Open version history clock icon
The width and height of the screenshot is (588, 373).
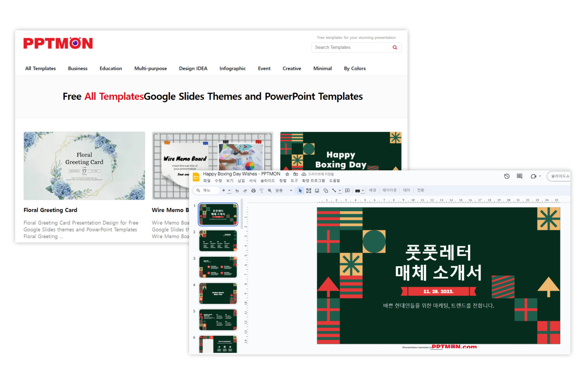(507, 176)
